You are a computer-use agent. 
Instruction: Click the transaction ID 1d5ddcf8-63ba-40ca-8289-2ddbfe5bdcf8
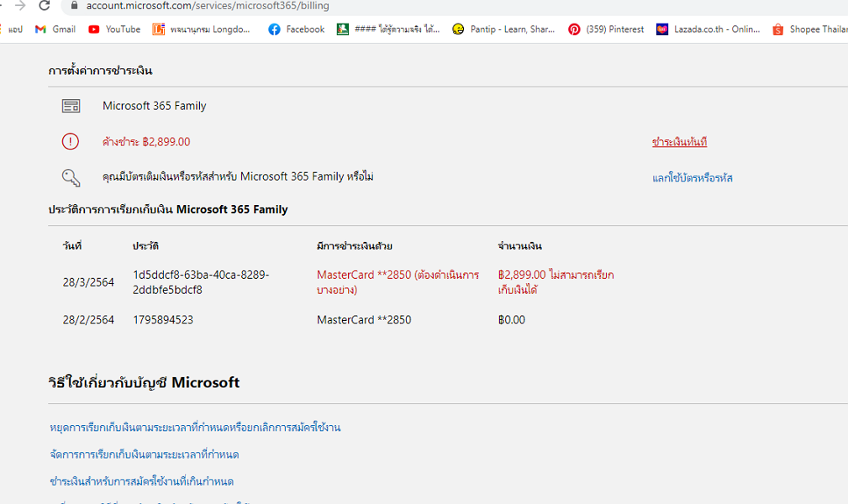[201, 282]
